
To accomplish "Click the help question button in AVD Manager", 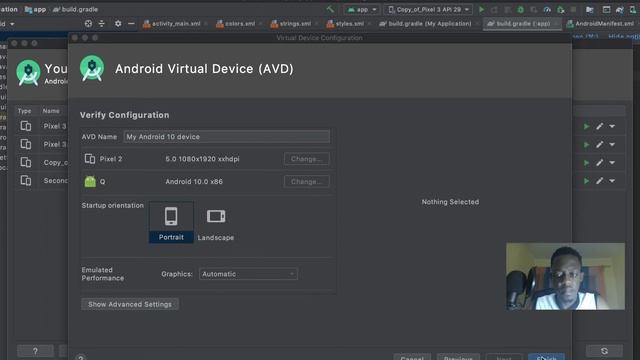I will click(36, 351).
